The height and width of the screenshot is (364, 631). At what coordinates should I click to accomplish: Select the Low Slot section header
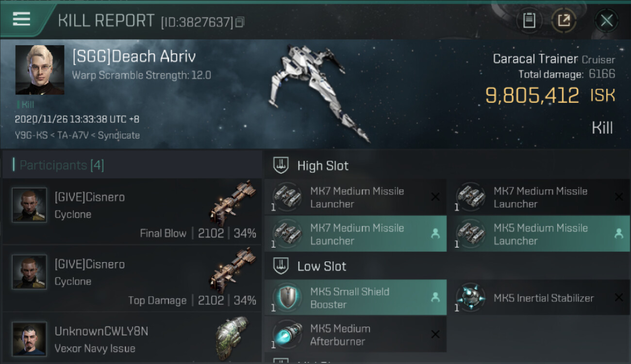click(x=321, y=266)
